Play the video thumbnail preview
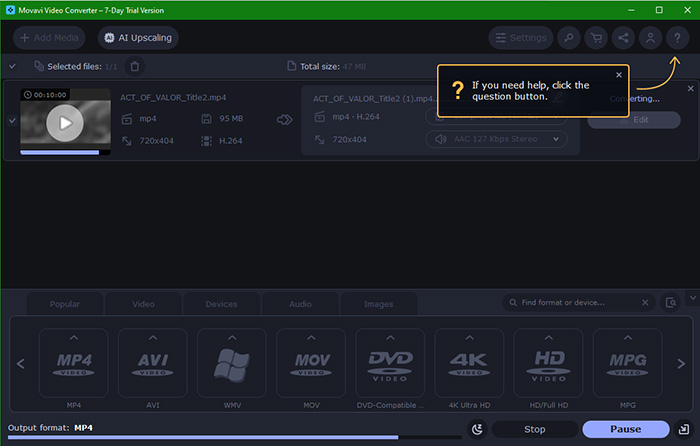The height and width of the screenshot is (446, 700). click(x=65, y=123)
